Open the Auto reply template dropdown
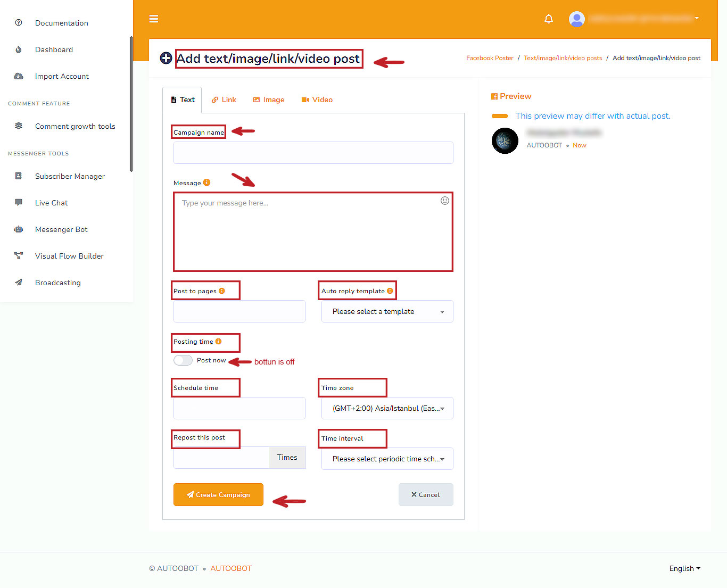This screenshot has height=588, width=727. click(x=387, y=312)
